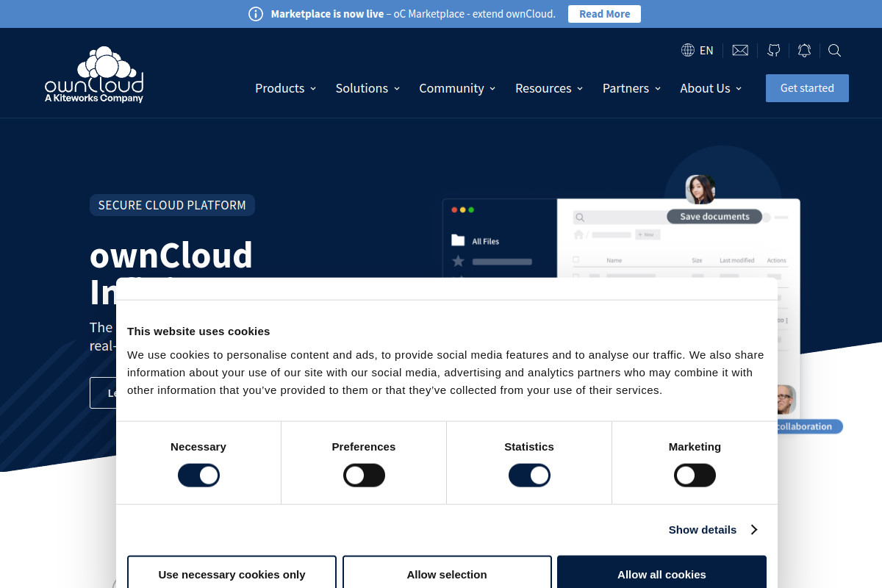The width and height of the screenshot is (882, 588).
Task: Expand the About Us chevron arrow
Action: click(739, 89)
